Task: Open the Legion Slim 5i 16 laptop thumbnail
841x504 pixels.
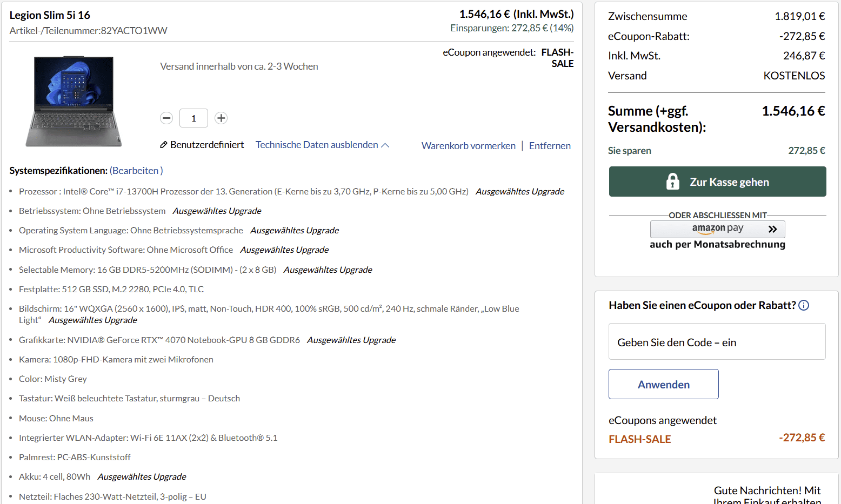Action: [x=74, y=101]
